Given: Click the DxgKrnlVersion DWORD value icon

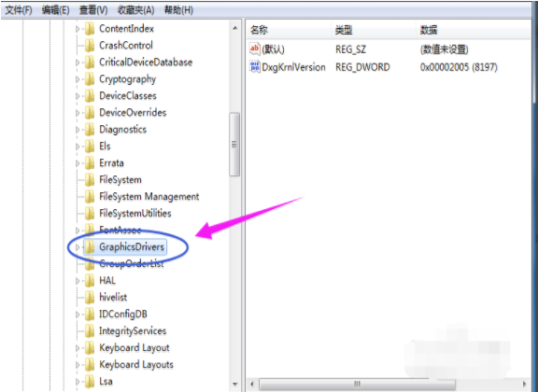Looking at the screenshot, I should [255, 67].
